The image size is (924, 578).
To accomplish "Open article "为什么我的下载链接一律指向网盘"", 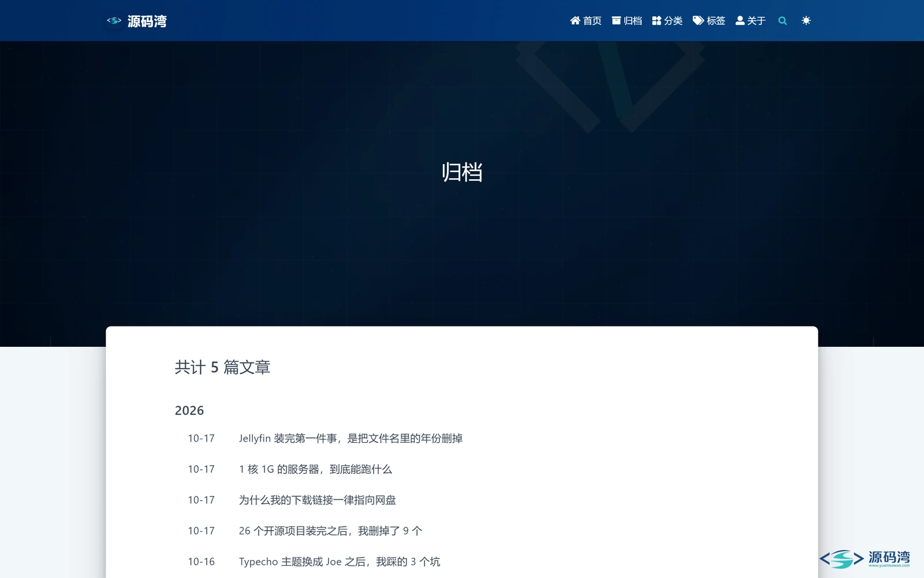I will click(318, 500).
